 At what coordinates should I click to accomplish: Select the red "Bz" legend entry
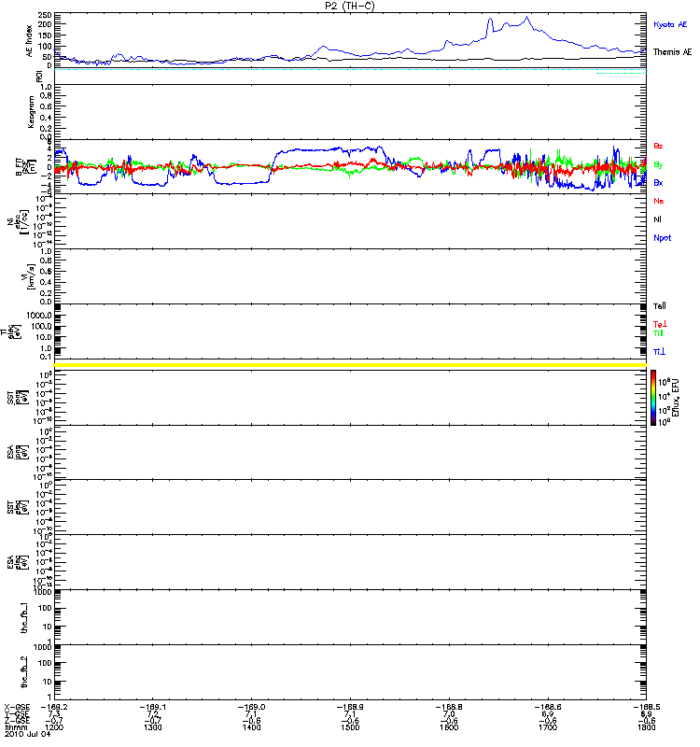pyautogui.click(x=658, y=146)
